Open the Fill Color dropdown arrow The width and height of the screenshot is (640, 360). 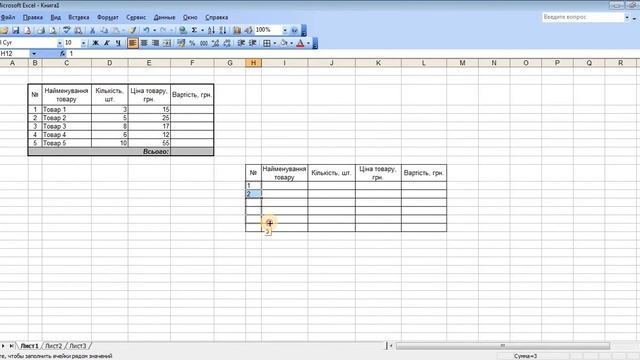[x=292, y=43]
